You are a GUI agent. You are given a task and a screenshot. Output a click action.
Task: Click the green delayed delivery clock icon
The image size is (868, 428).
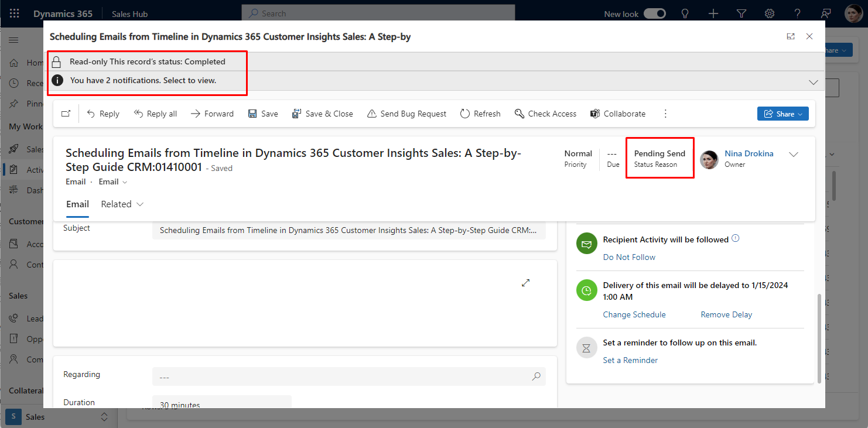click(x=586, y=290)
